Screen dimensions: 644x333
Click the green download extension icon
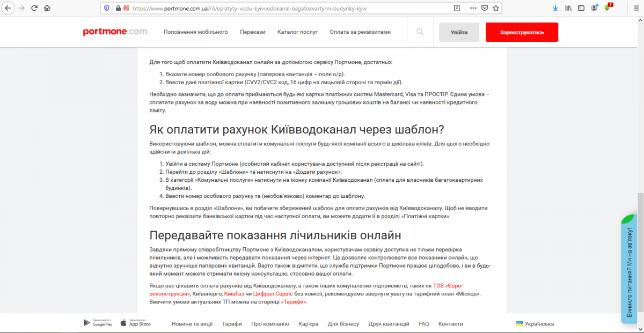608,8
